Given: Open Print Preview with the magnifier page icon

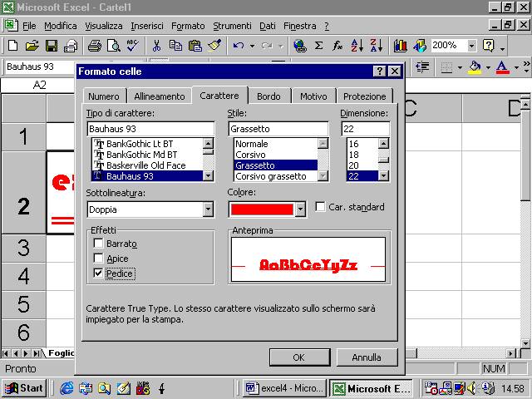Looking at the screenshot, I should [x=114, y=45].
